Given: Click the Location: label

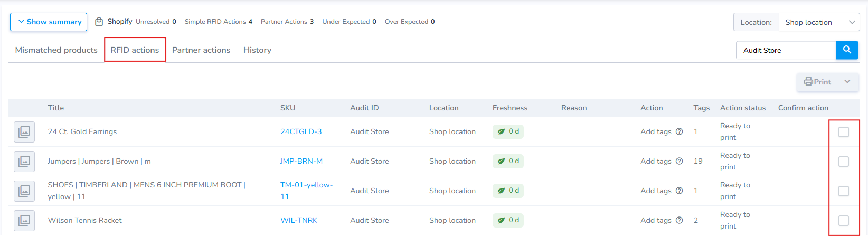Looking at the screenshot, I should [x=756, y=22].
